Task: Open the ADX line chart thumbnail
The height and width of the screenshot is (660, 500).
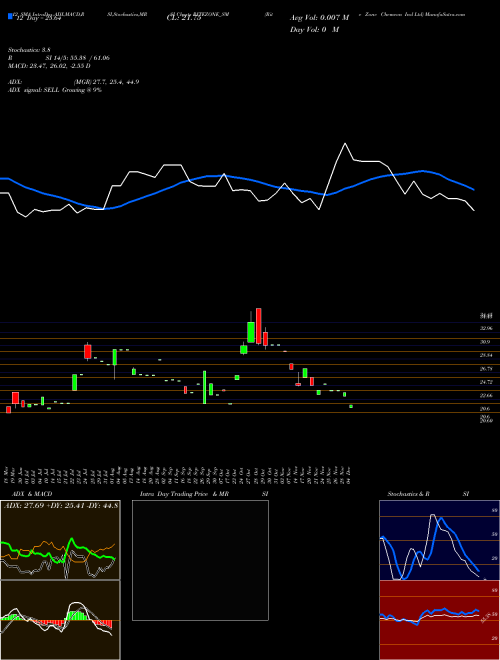Action: tap(60, 540)
